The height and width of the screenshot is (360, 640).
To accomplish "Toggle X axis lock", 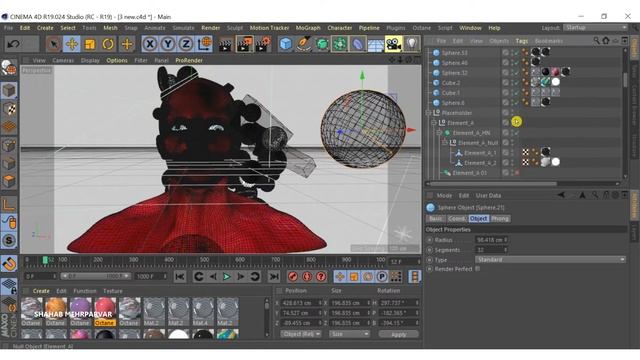I will click(150, 44).
